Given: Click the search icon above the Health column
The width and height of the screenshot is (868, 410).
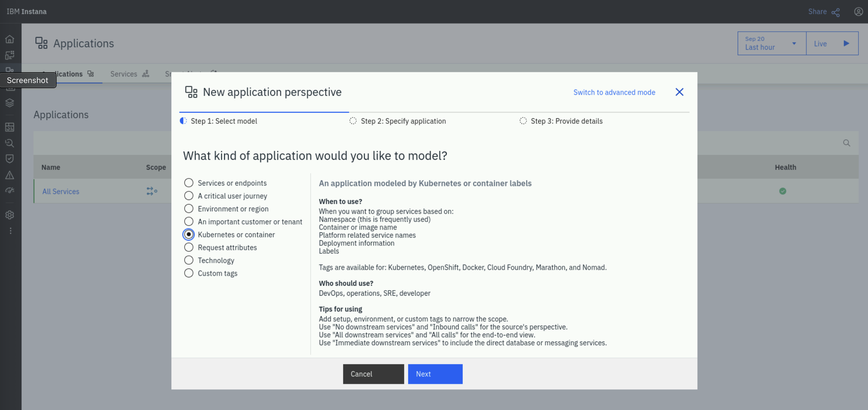Looking at the screenshot, I should click(x=846, y=143).
